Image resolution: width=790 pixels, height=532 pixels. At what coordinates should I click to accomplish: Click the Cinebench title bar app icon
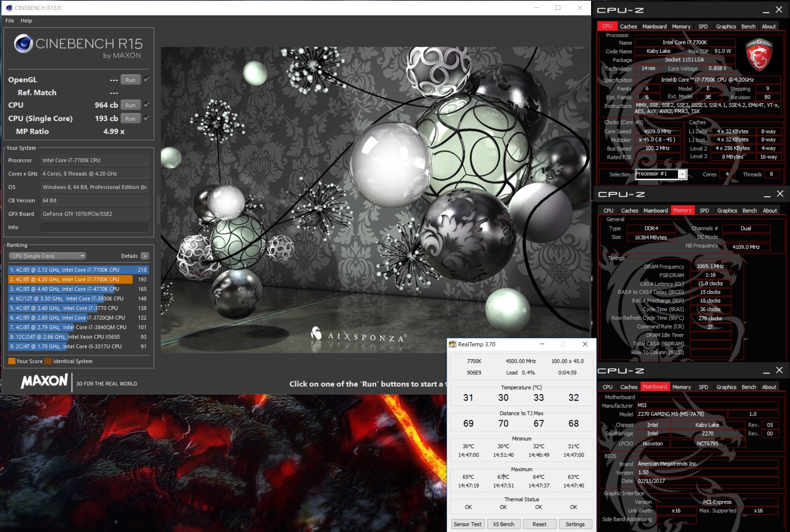pos(9,8)
